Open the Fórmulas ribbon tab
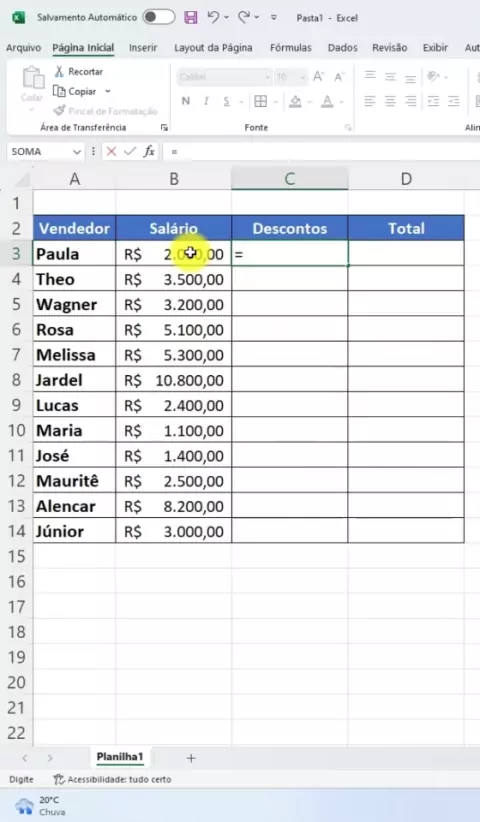 coord(291,48)
